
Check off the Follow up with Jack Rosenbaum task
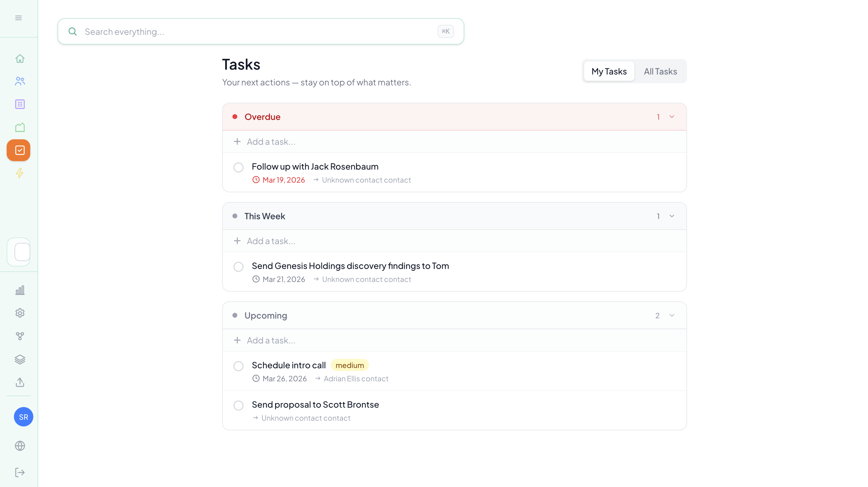click(x=238, y=167)
